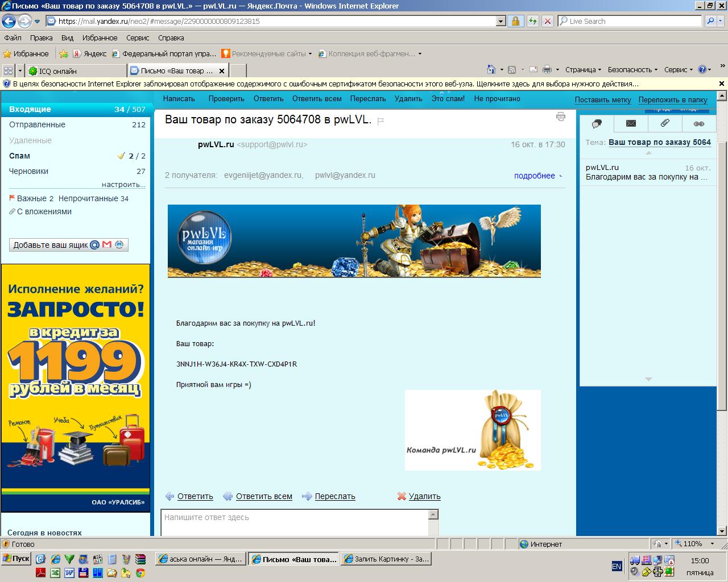Click Написать to compose a message
This screenshot has height=582, width=728.
pos(179,99)
